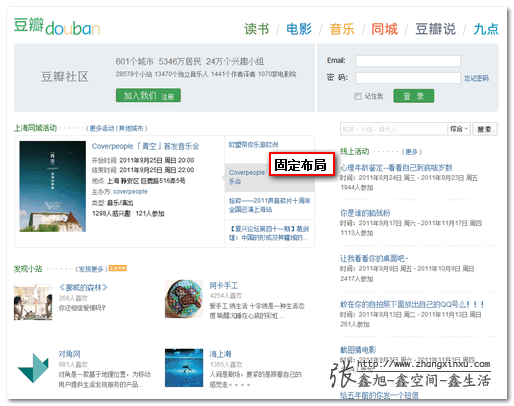Click the 上海同城活动 section heading
Screen dimensions: 514x406
(x=35, y=128)
